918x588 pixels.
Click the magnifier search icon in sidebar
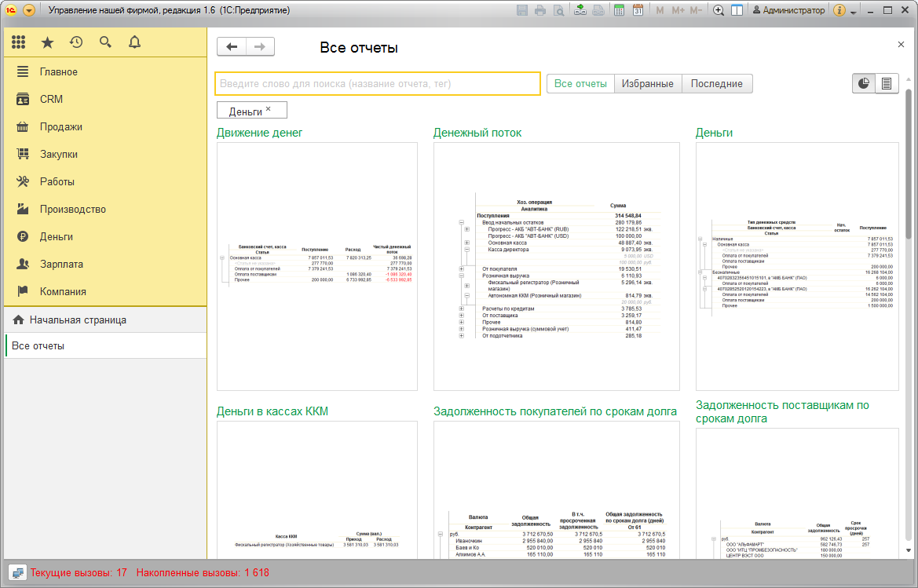tap(105, 42)
